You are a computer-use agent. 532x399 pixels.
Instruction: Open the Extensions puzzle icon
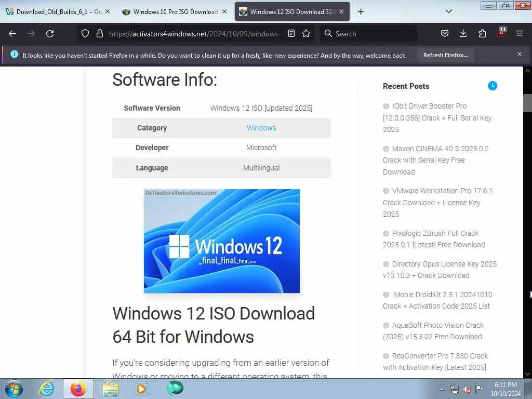(482, 34)
